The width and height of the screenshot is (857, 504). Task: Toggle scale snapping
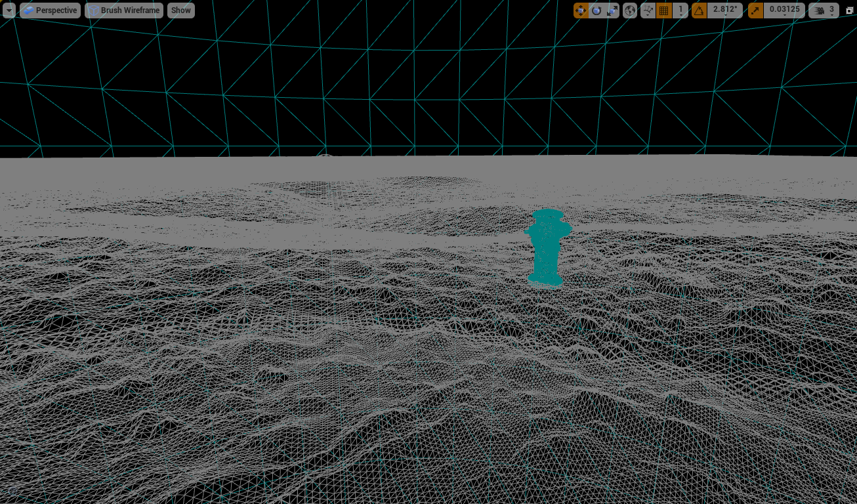755,10
